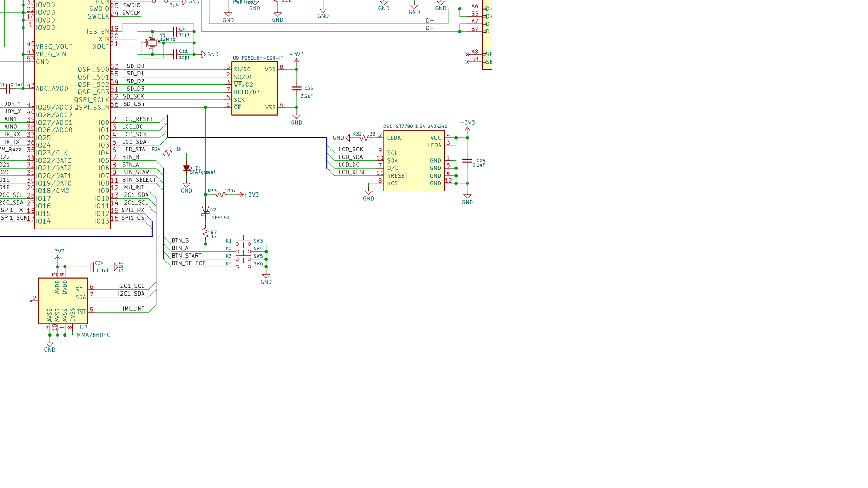868x488 pixels.
Task: Select the R7 1k resistor symbol
Action: click(205, 233)
